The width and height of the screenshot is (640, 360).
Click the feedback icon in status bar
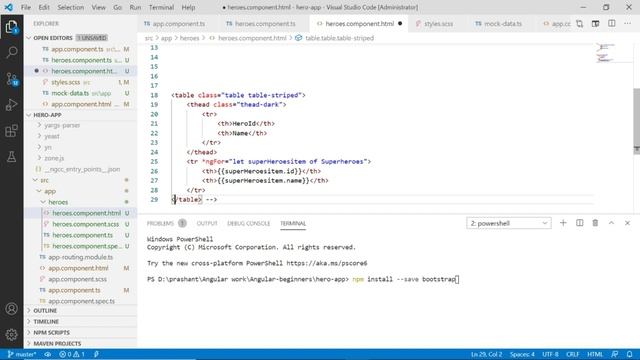[615, 354]
